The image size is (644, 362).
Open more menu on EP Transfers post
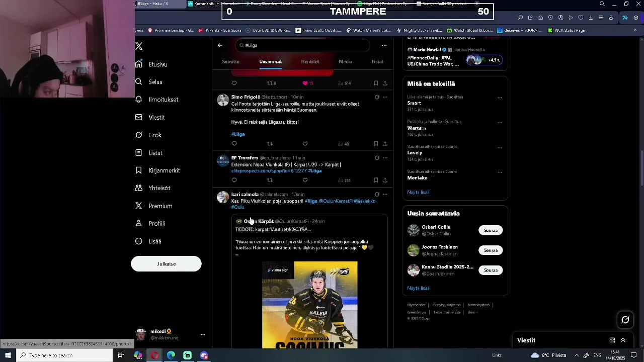(385, 158)
